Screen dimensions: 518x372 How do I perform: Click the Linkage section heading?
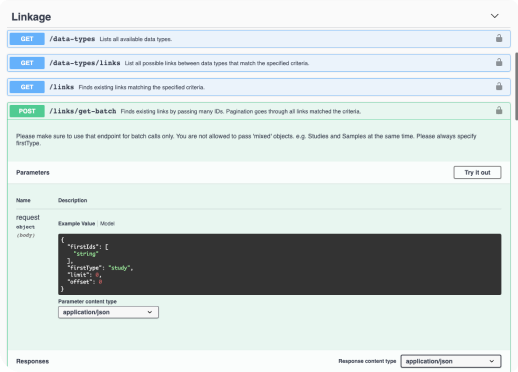point(31,17)
